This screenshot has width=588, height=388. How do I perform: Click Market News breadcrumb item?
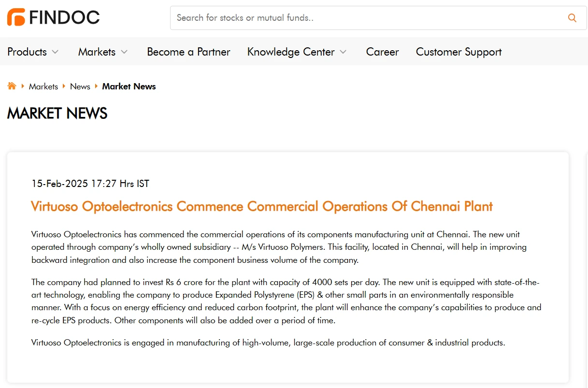[129, 86]
